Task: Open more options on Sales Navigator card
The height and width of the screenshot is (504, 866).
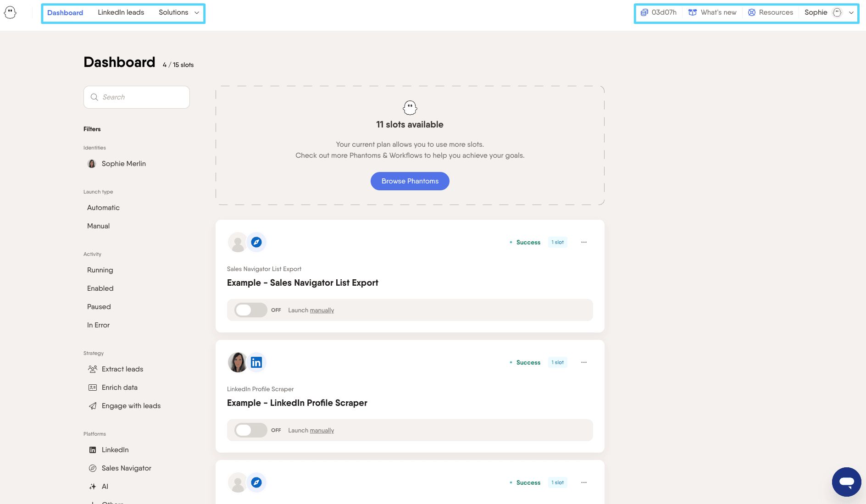Action: click(584, 242)
